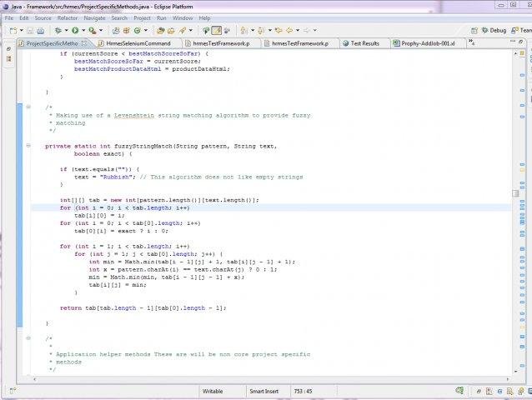
Task: Open the Run configurations dropdown arrow
Action: pyautogui.click(x=83, y=31)
